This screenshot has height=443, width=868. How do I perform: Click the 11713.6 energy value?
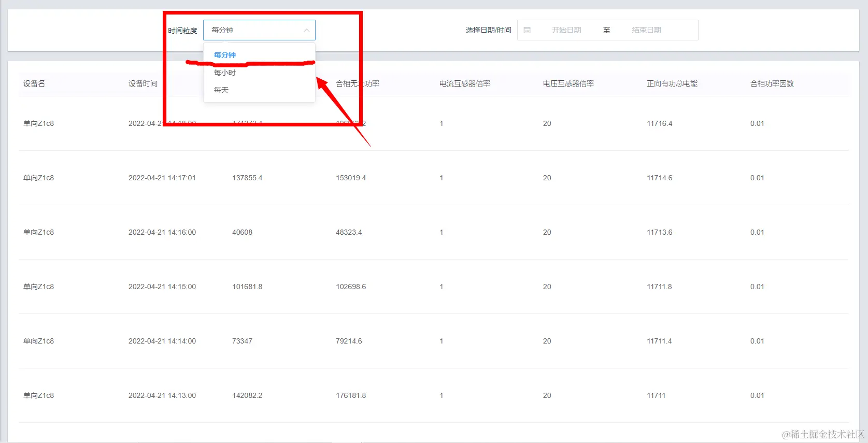(660, 232)
